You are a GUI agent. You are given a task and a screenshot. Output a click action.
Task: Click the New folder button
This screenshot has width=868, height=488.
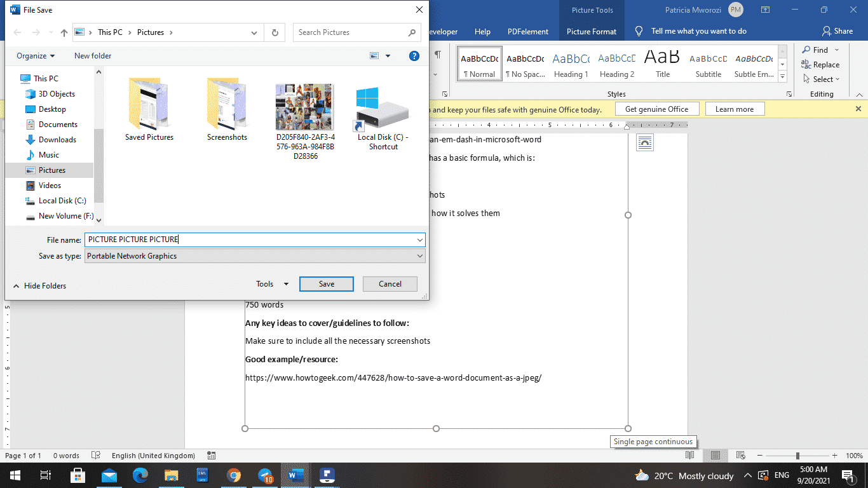[x=93, y=56]
